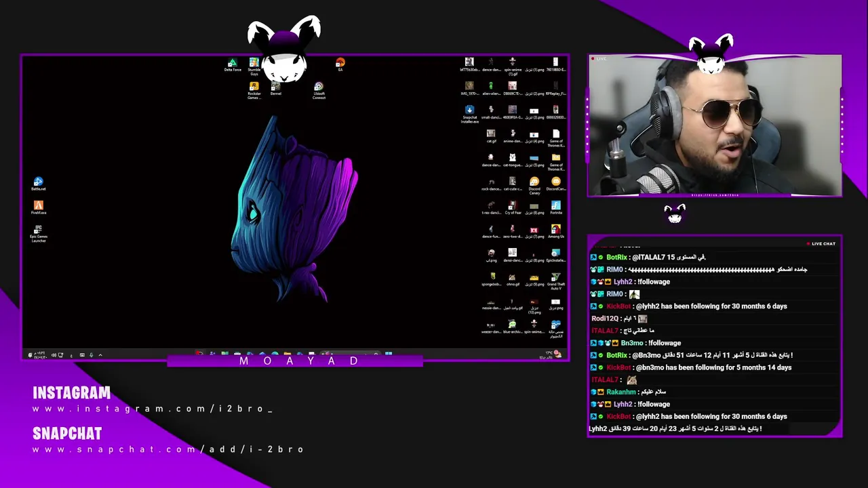The width and height of the screenshot is (868, 488).
Task: Click the Instagram URL text
Action: click(153, 409)
